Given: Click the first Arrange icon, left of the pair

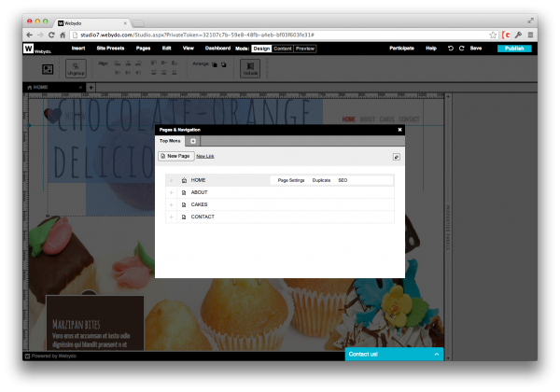Looking at the screenshot, I should pos(215,64).
